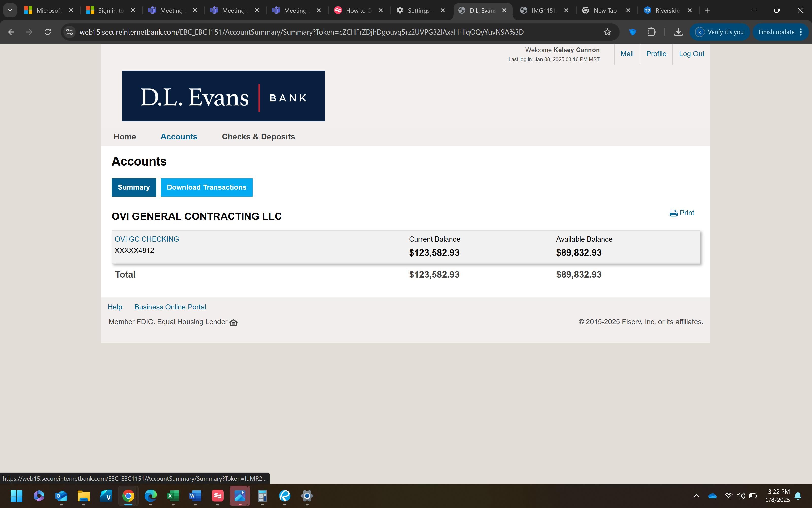Switch to the IMG1151 tab

[544, 10]
